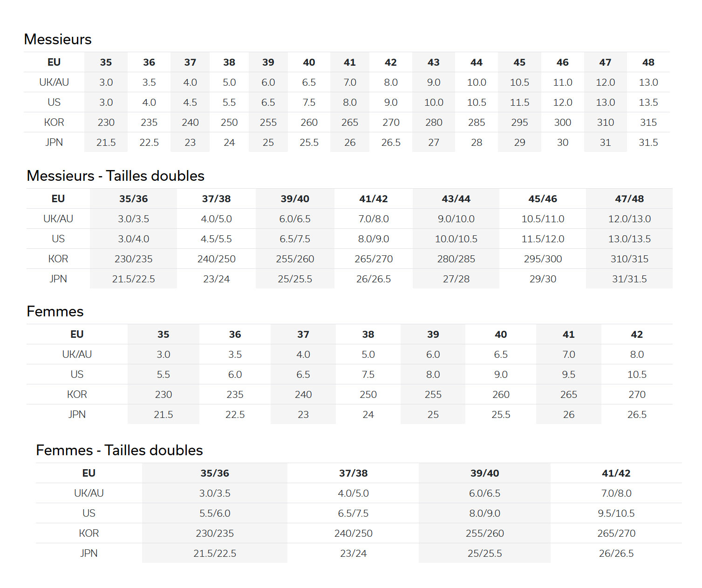Click the 9.5/10.5 US cell

point(616,513)
